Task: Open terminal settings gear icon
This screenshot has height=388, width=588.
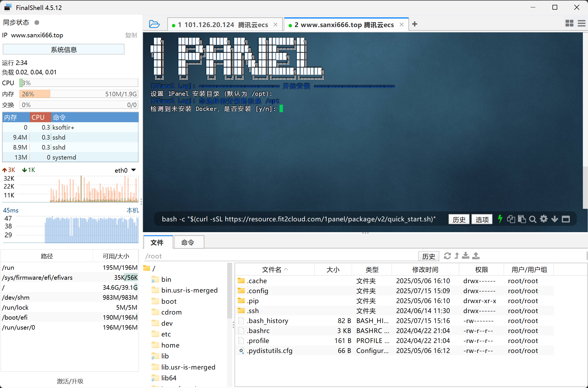Action: [544, 219]
